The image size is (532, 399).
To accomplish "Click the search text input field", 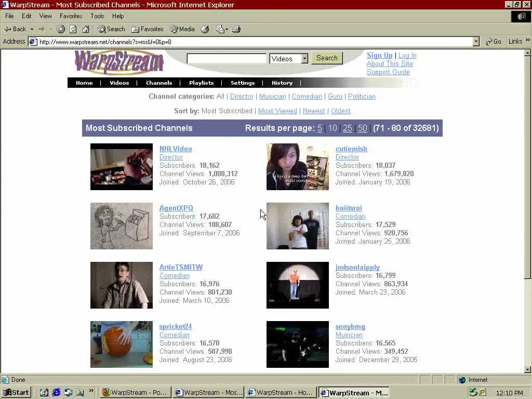I will click(x=227, y=58).
